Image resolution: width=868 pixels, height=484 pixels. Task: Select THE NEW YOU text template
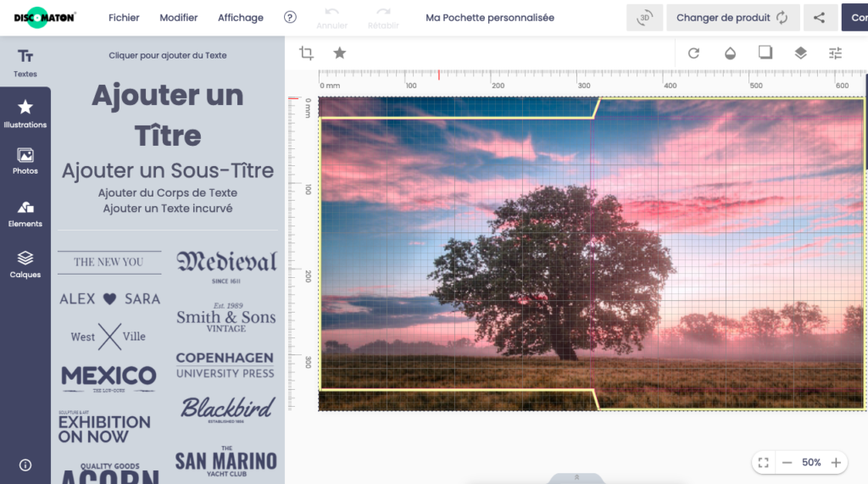109,262
